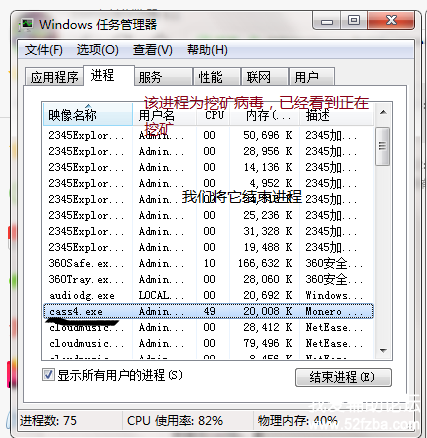Open the 选项(O) menu
Viewport: 427px width, 438px height.
tap(98, 50)
